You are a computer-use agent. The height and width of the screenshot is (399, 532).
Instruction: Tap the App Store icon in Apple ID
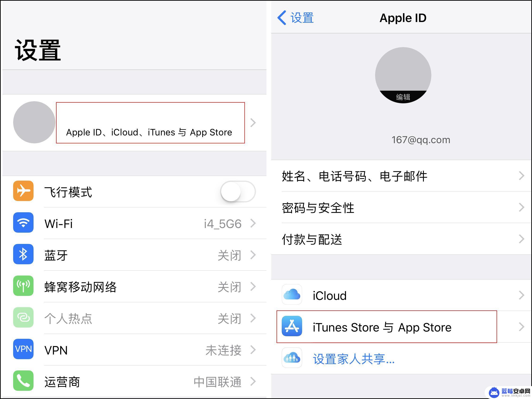pos(291,327)
